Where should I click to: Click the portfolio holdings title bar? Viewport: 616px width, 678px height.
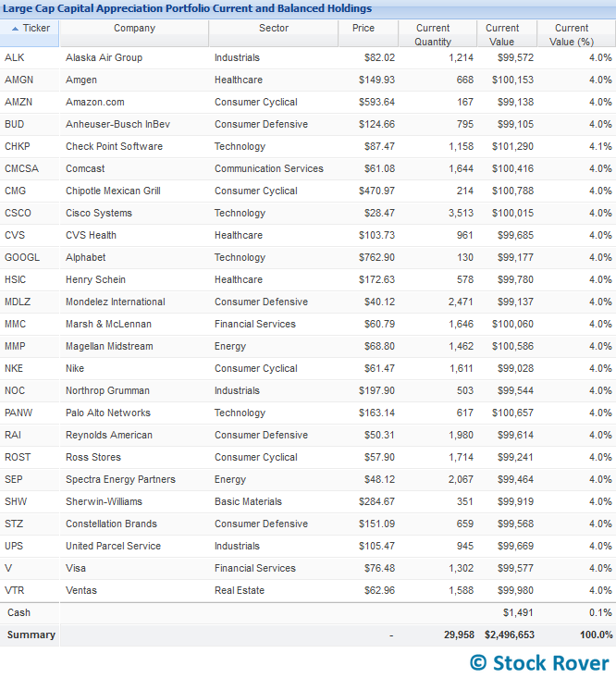308,8
